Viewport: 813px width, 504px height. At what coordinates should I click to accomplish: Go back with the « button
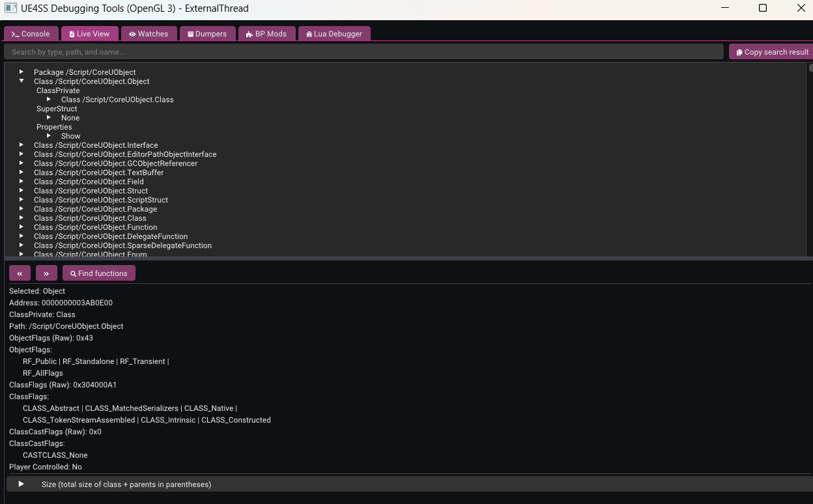pyautogui.click(x=20, y=273)
